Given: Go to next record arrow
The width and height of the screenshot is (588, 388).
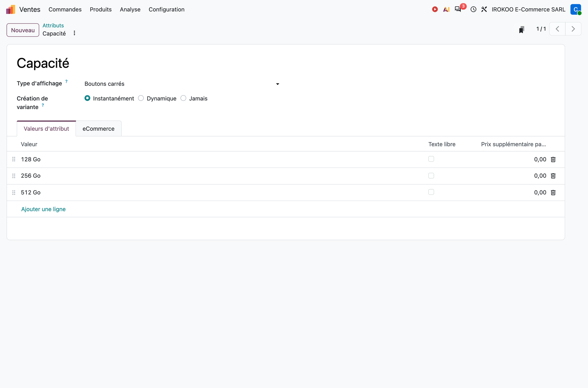Looking at the screenshot, I should 573,29.
